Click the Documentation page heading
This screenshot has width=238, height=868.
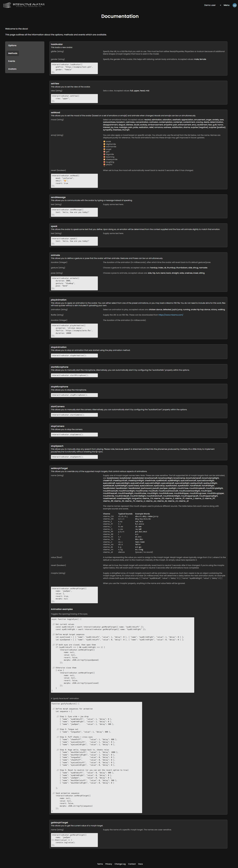[x=120, y=16]
